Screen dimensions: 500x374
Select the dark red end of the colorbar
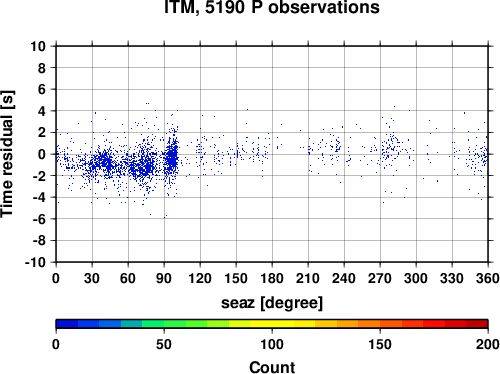(477, 324)
